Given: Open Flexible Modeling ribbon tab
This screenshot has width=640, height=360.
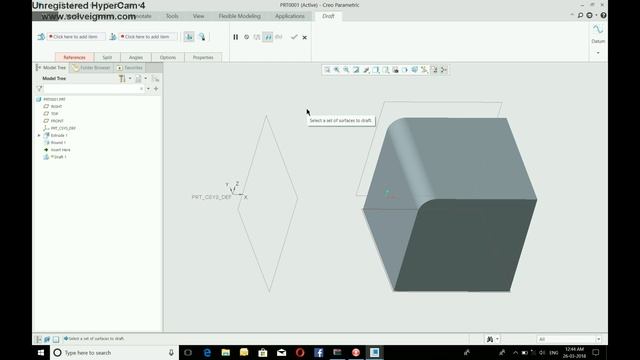Looking at the screenshot, I should pos(240,16).
